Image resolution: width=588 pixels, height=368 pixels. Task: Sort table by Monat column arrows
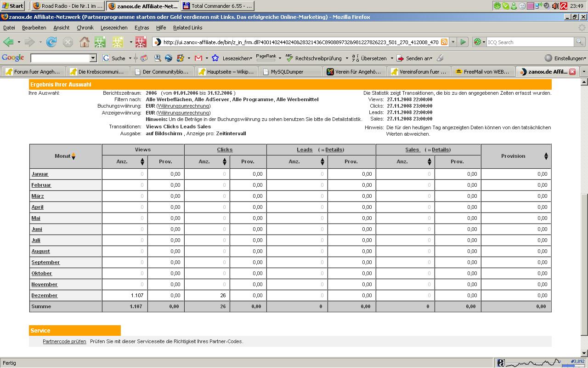click(73, 156)
